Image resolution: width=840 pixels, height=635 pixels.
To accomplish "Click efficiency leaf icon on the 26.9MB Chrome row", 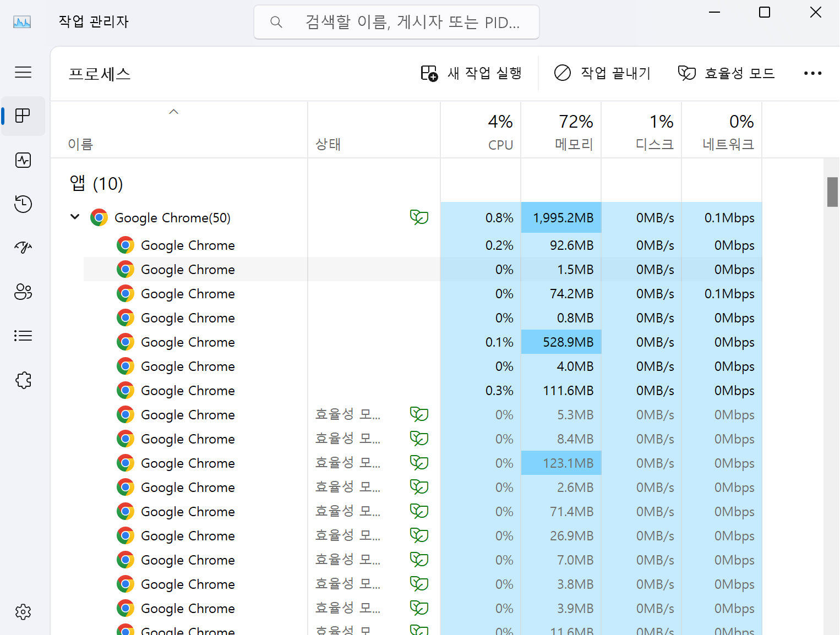I will click(419, 535).
